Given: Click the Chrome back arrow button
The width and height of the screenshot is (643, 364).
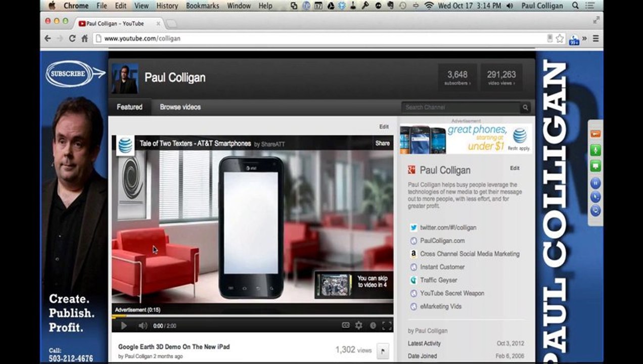Looking at the screenshot, I should pos(48,38).
